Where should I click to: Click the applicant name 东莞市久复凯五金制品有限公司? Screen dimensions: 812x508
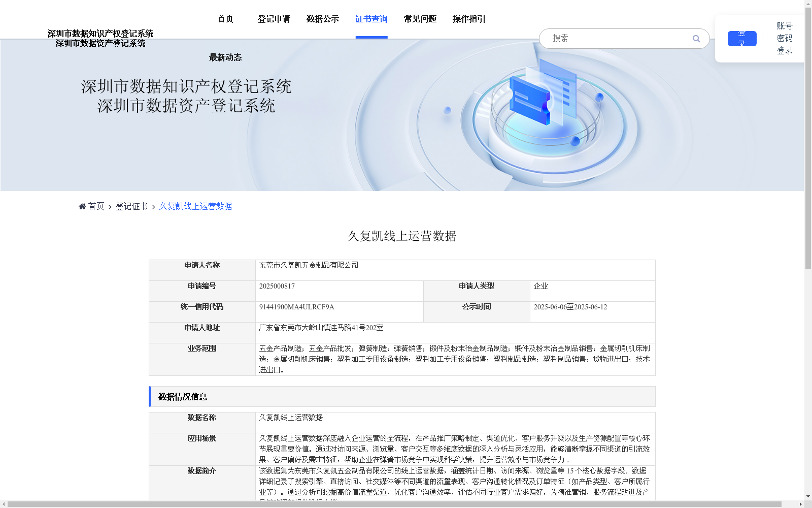tap(309, 265)
